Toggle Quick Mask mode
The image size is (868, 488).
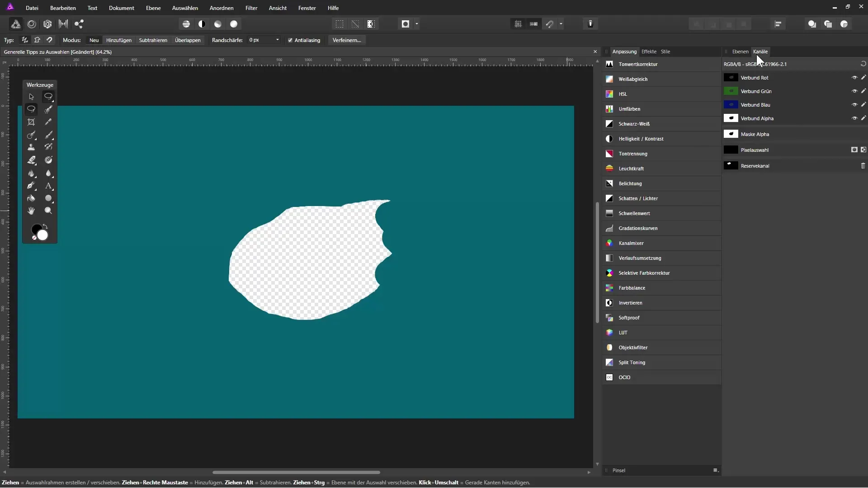pyautogui.click(x=406, y=24)
